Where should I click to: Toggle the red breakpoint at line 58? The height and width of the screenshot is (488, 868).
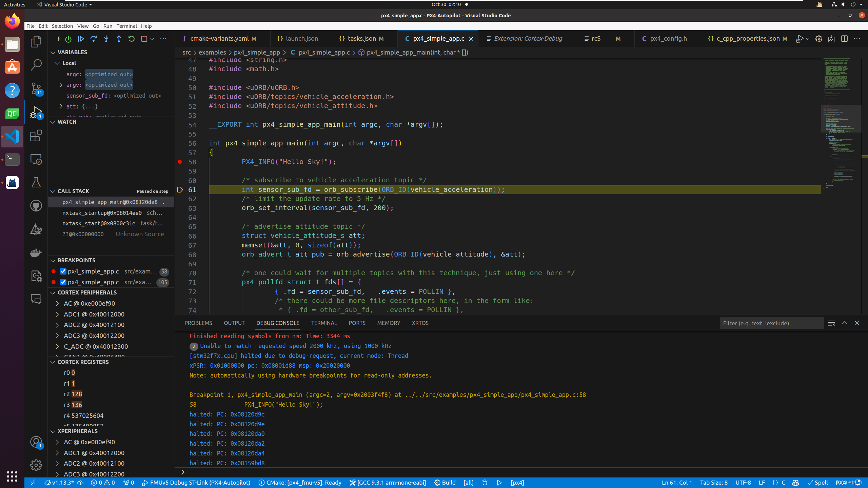[180, 162]
